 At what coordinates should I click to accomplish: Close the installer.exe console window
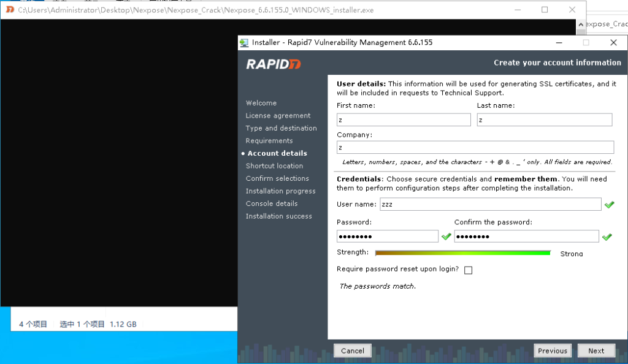(572, 10)
